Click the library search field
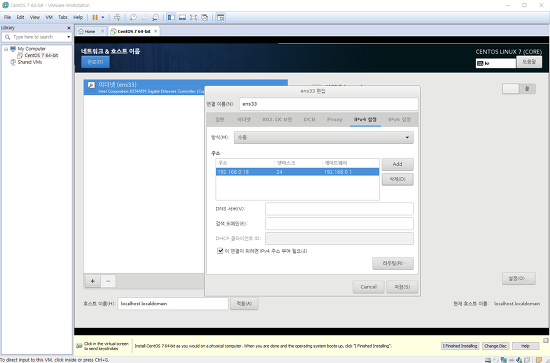Screen dimensions: 550x363 pos(38,37)
